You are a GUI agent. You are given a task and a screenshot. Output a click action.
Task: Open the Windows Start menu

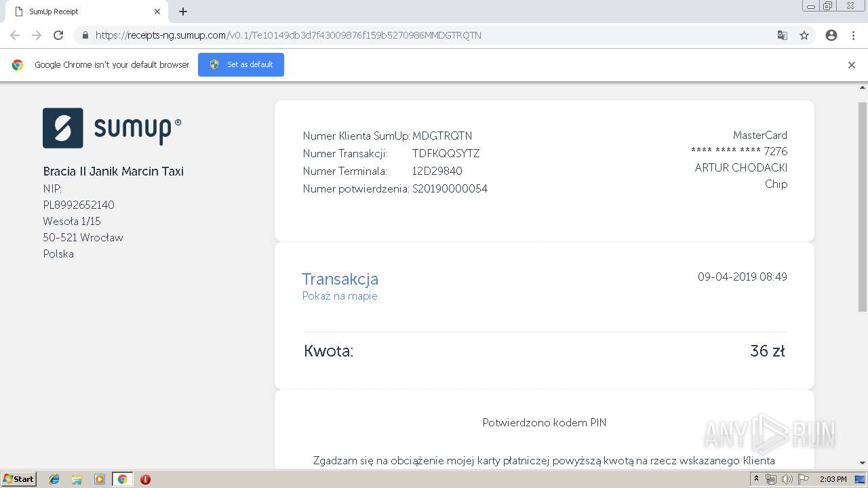tap(19, 479)
